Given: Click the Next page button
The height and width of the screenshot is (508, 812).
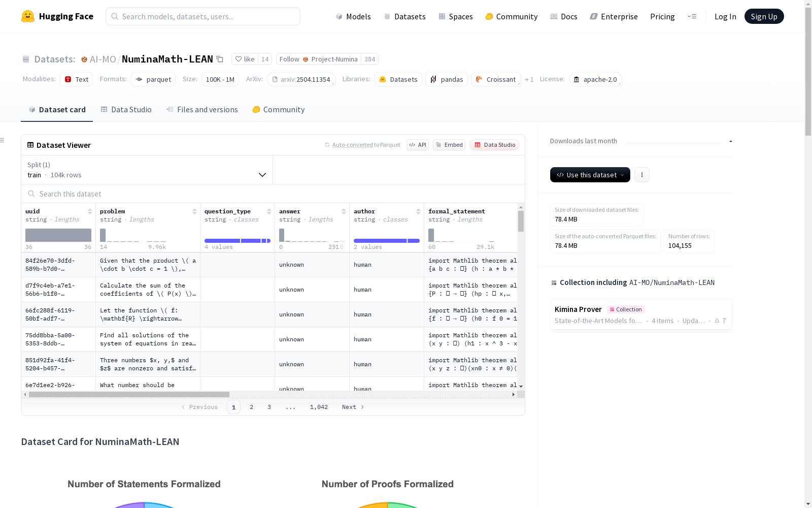Looking at the screenshot, I should click(353, 407).
